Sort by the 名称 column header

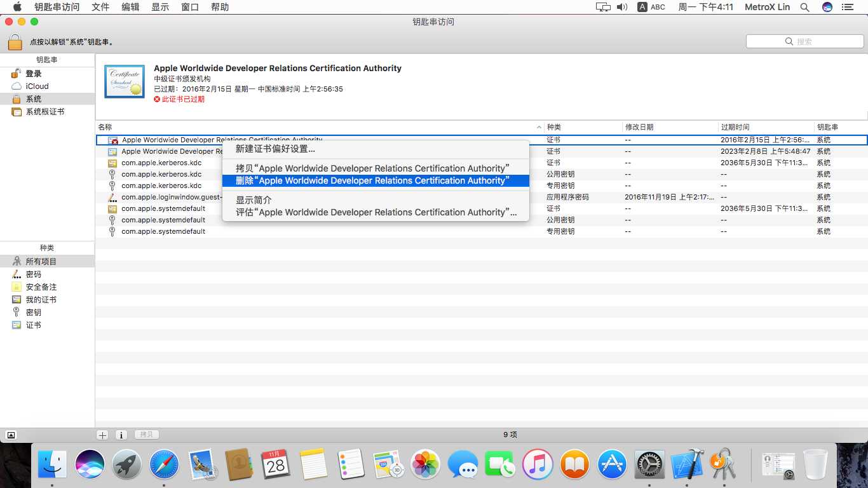pyautogui.click(x=320, y=127)
